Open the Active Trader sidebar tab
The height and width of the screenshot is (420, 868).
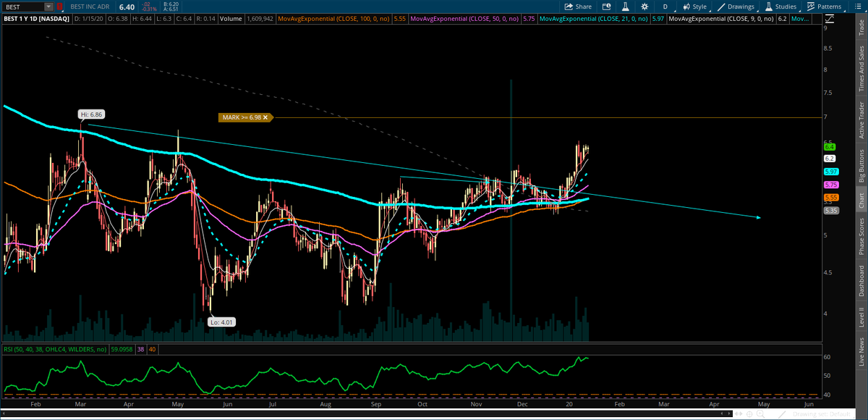[x=861, y=120]
